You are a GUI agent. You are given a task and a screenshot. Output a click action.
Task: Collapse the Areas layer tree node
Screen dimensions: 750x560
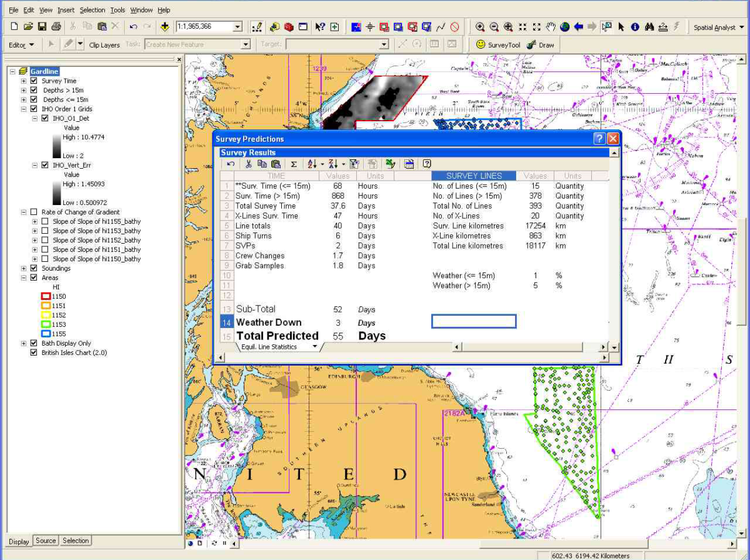pyautogui.click(x=24, y=277)
